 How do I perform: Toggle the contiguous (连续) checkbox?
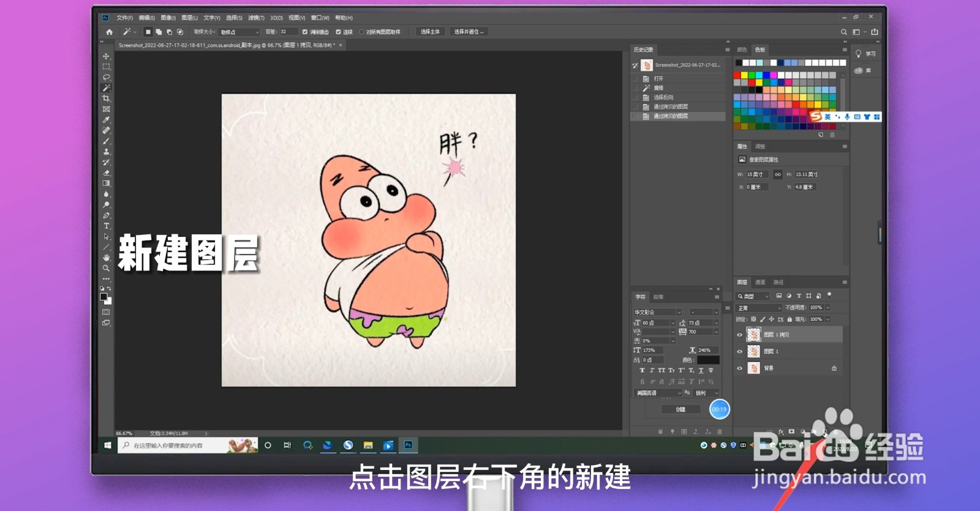pos(338,32)
